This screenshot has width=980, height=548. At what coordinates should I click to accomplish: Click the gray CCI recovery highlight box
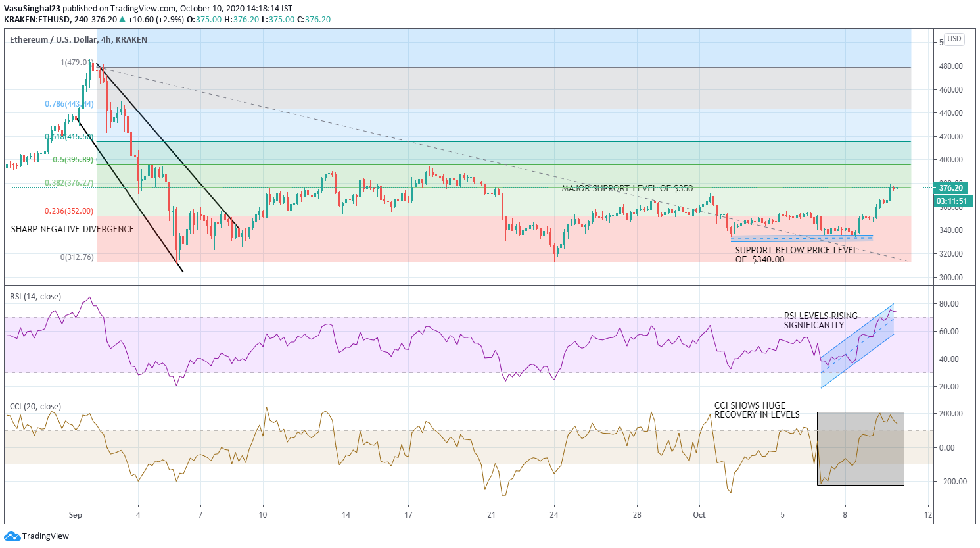click(860, 449)
